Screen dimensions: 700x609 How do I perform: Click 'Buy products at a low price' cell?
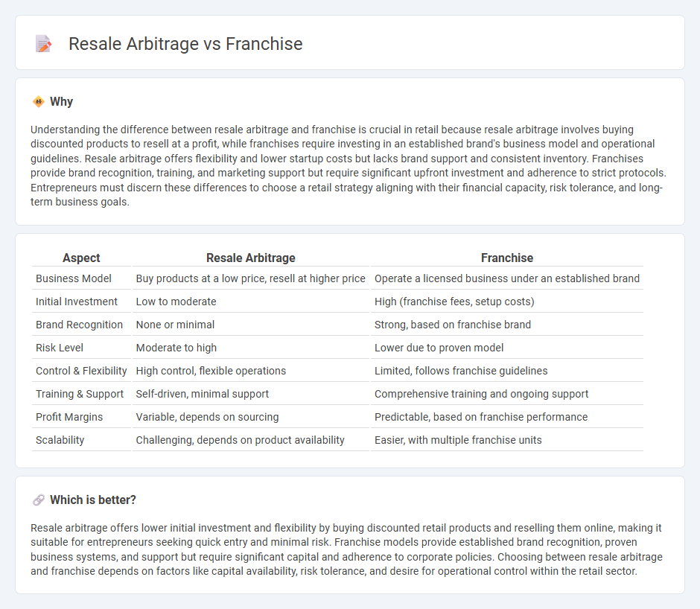251,278
